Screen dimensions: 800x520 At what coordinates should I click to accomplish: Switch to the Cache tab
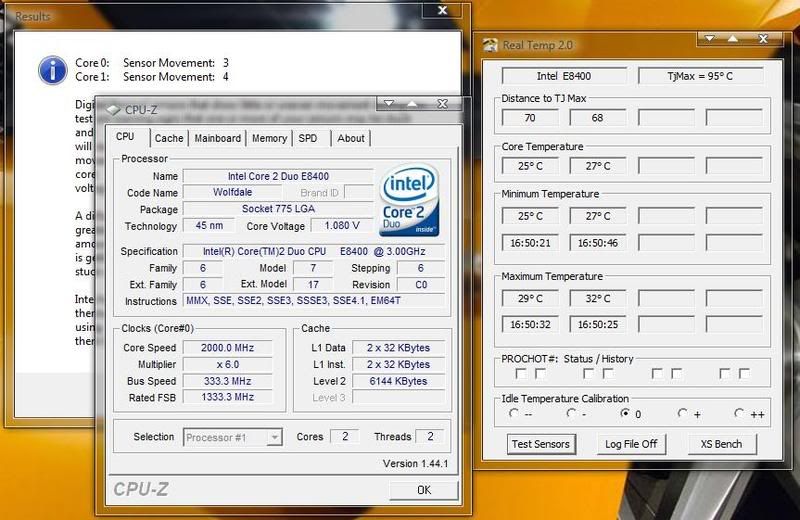click(169, 138)
